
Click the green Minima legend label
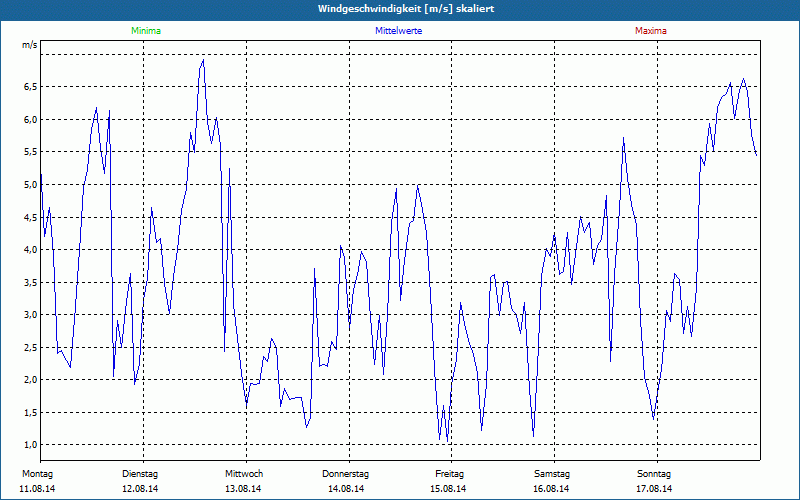pos(146,31)
